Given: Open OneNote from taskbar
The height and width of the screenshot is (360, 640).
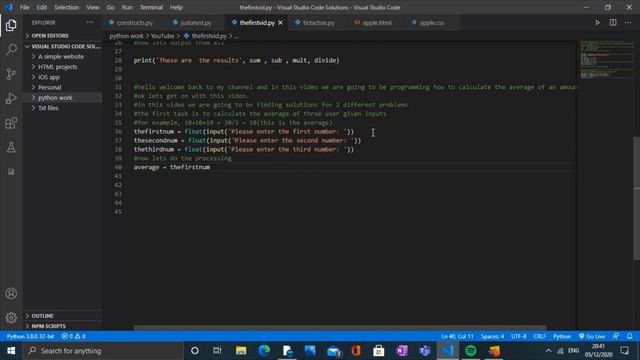Looking at the screenshot, I should pos(402,351).
